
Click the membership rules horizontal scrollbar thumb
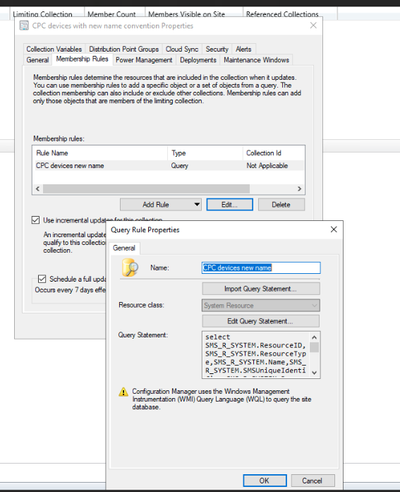[x=146, y=189]
